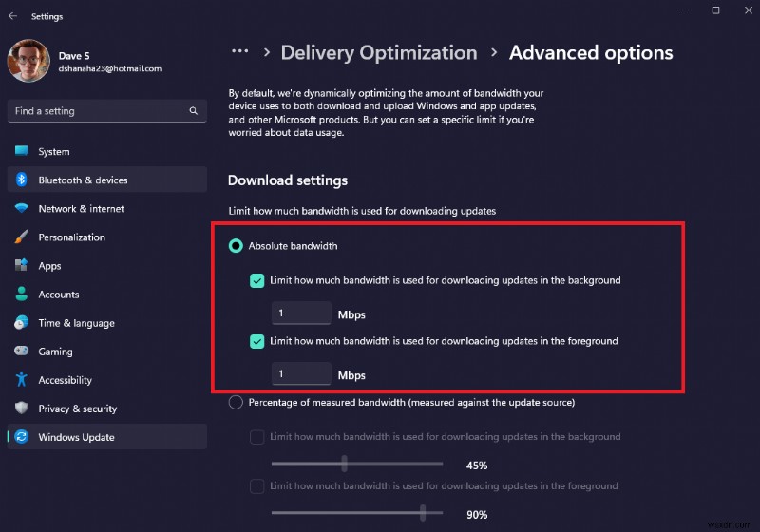Go to Delivery Optimization breadcrumb
760x532 pixels.
coord(379,53)
